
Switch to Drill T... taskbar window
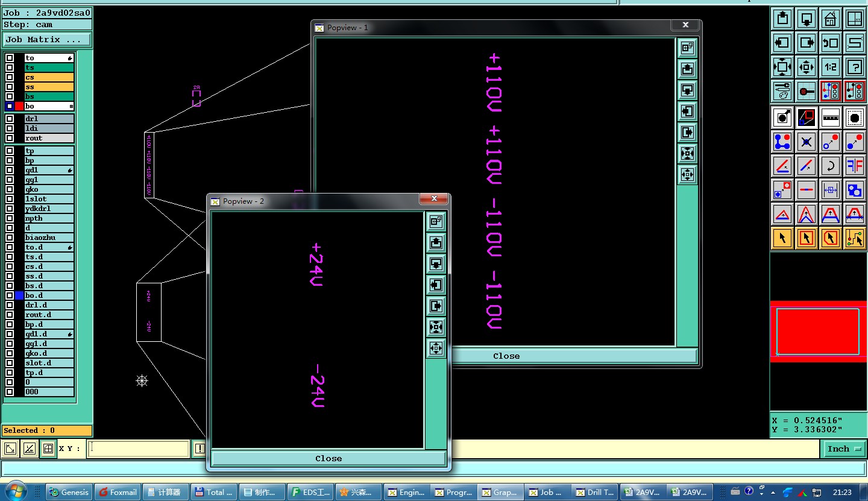594,492
